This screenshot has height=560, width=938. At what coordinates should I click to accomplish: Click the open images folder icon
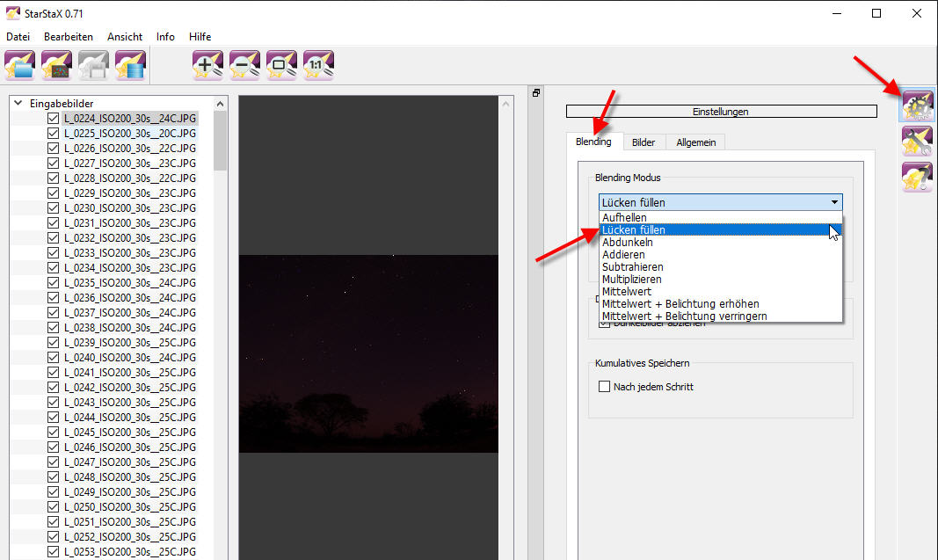pyautogui.click(x=19, y=66)
